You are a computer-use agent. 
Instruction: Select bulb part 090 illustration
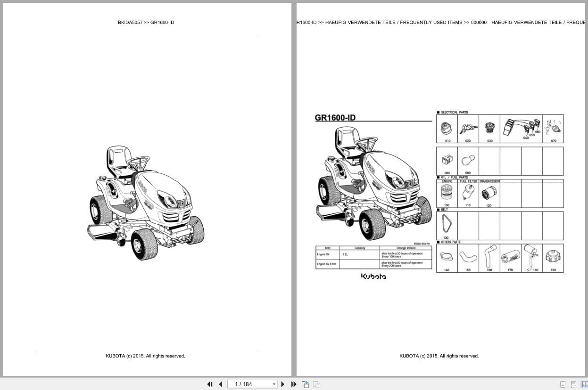(468, 161)
